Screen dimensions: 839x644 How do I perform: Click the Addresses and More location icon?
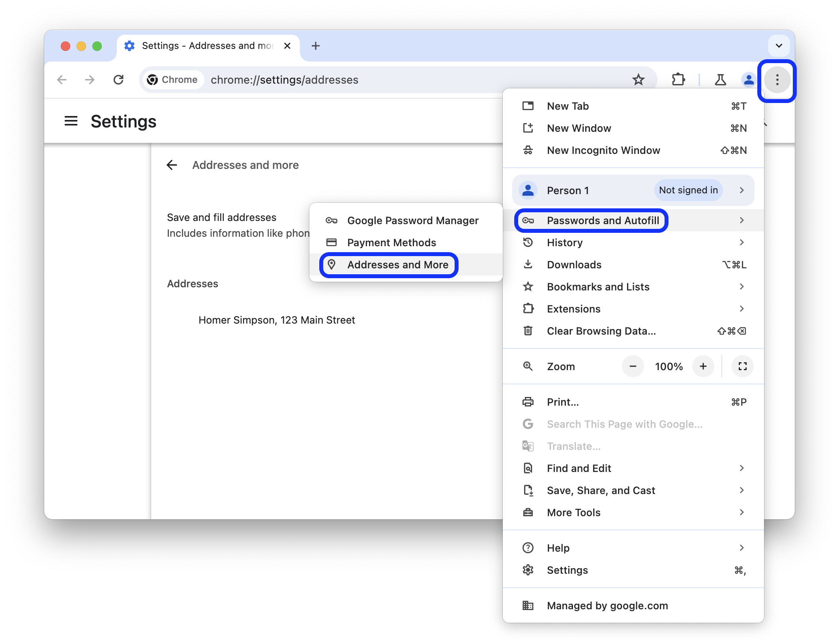tap(331, 264)
